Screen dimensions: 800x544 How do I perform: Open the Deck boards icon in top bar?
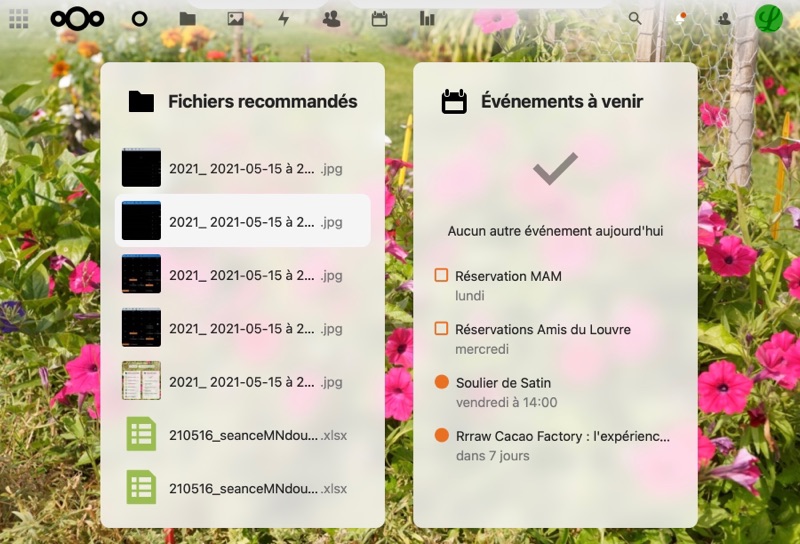pyautogui.click(x=427, y=18)
